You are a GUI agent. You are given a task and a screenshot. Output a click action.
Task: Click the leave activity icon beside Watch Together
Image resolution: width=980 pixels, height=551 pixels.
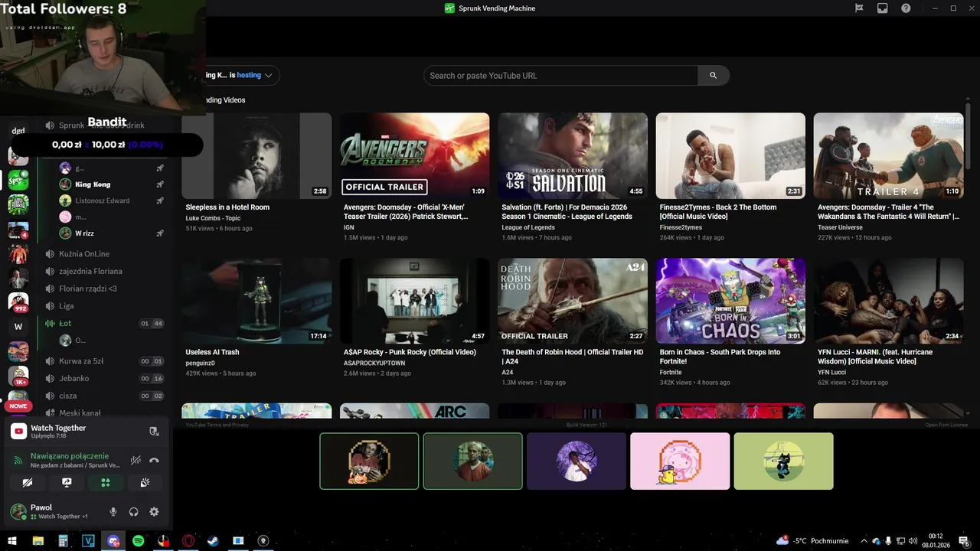pos(154,432)
